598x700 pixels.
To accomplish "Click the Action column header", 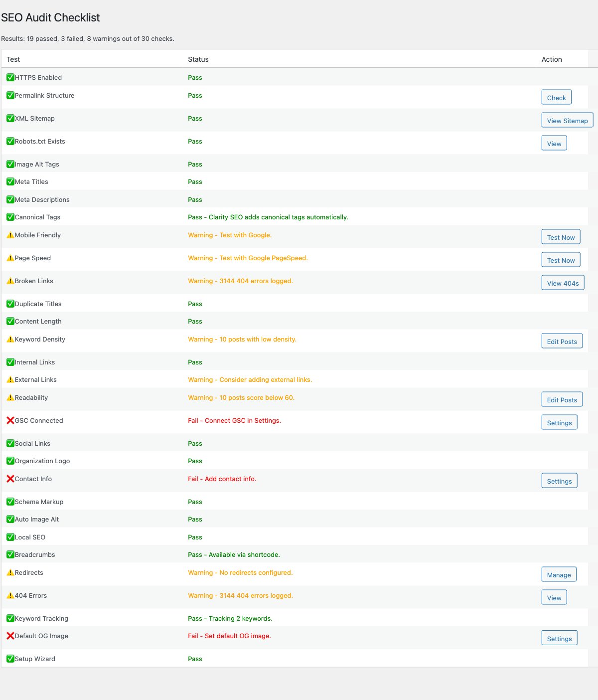I will click(x=552, y=59).
